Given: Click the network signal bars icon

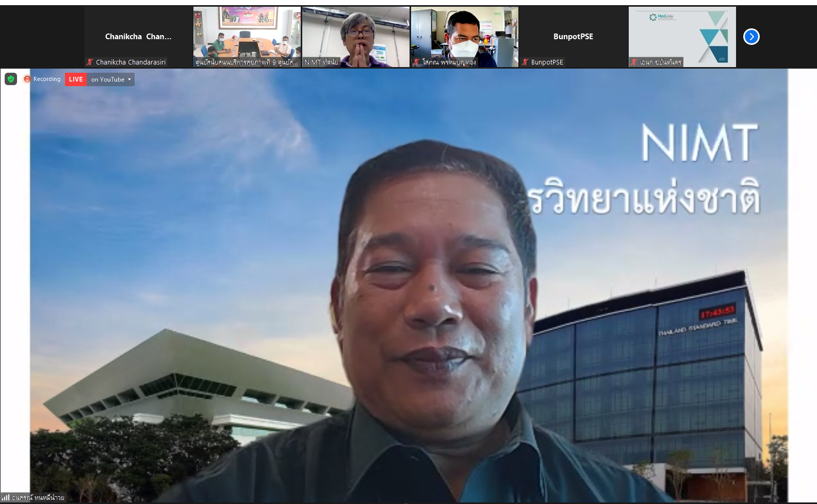Looking at the screenshot, I should [x=6, y=497].
